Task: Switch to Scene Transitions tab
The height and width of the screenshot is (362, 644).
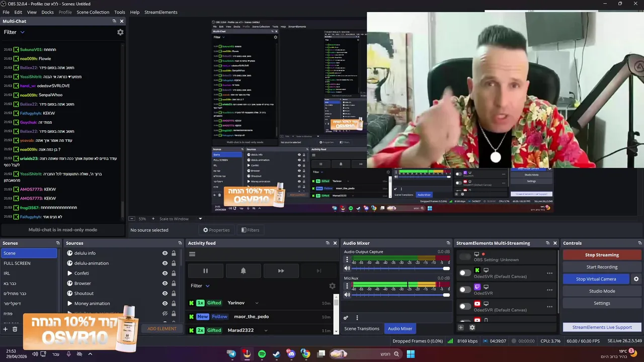Action: coord(362,329)
